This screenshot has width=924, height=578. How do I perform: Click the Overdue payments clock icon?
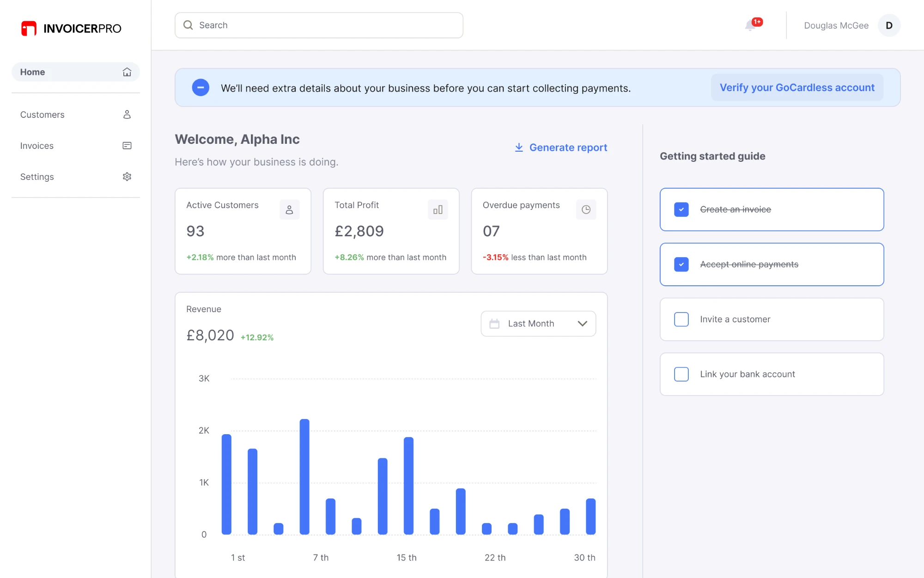tap(586, 209)
